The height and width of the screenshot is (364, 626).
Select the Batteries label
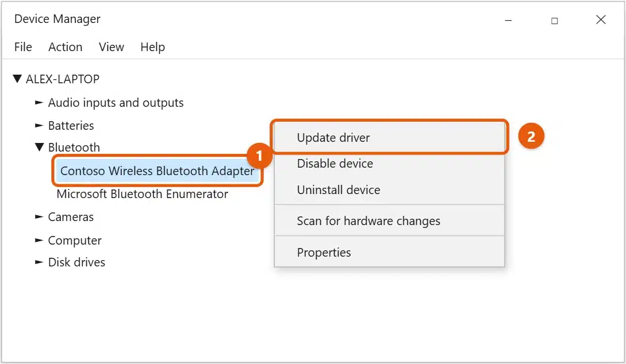(x=71, y=126)
